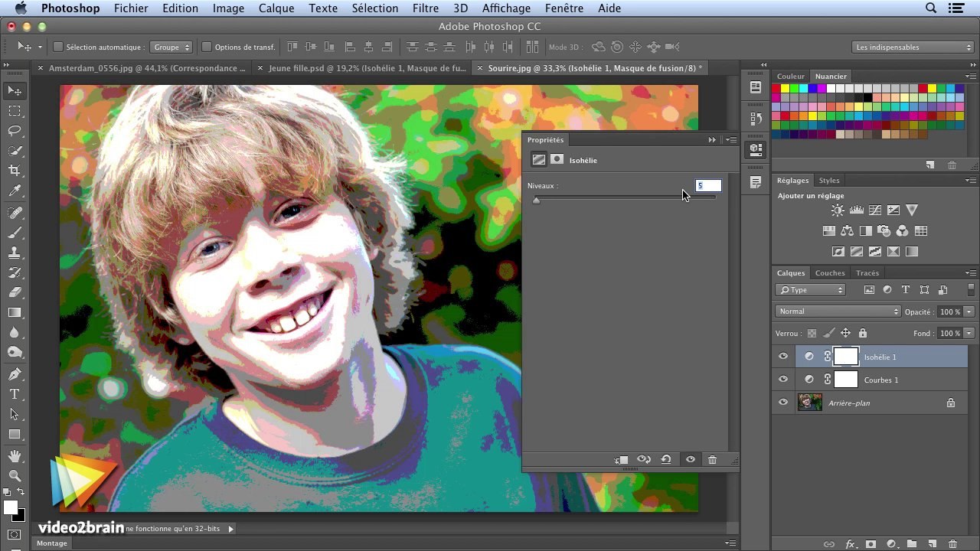Toggle lock all for the layer

click(863, 333)
